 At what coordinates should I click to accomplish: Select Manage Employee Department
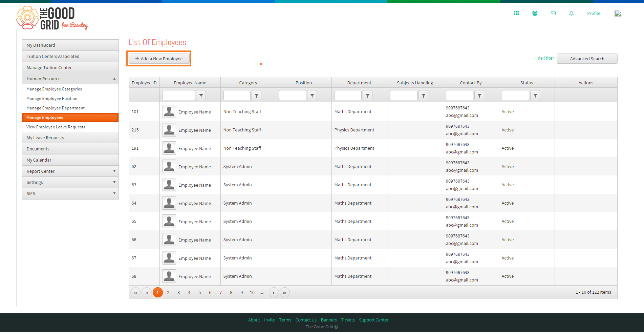pyautogui.click(x=70, y=108)
